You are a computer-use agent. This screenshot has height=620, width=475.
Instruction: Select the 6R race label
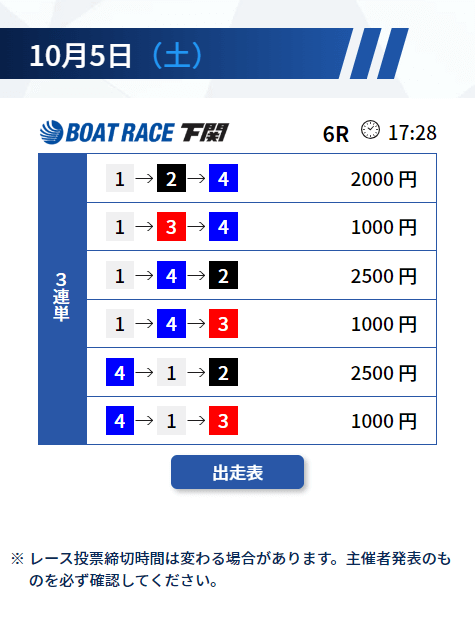tap(336, 134)
